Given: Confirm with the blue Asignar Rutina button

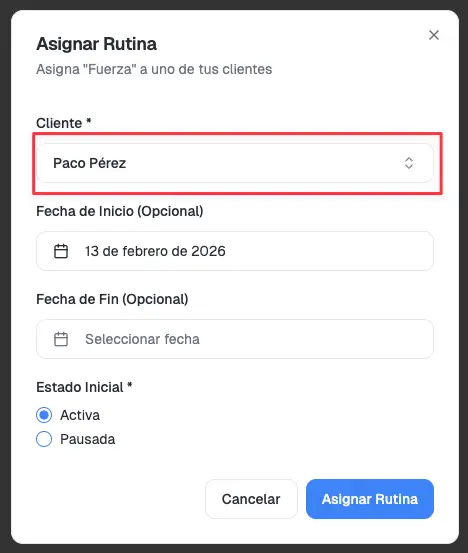Looking at the screenshot, I should point(370,499).
